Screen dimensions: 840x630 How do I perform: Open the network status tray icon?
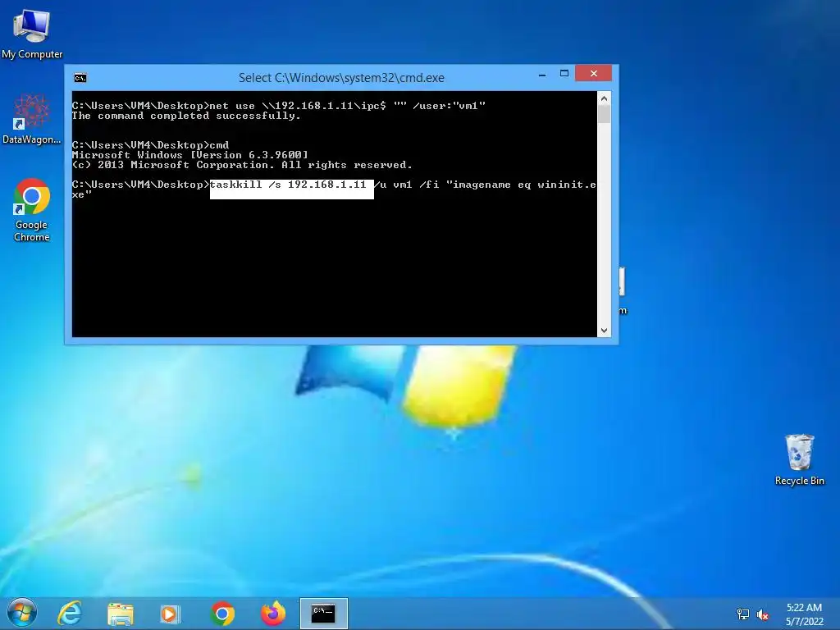(x=743, y=614)
